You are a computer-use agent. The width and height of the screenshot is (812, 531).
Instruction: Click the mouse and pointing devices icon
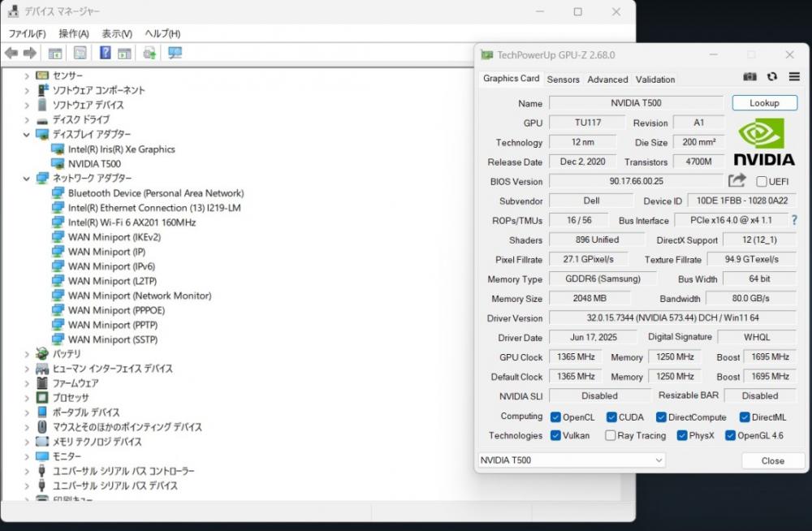tap(42, 427)
